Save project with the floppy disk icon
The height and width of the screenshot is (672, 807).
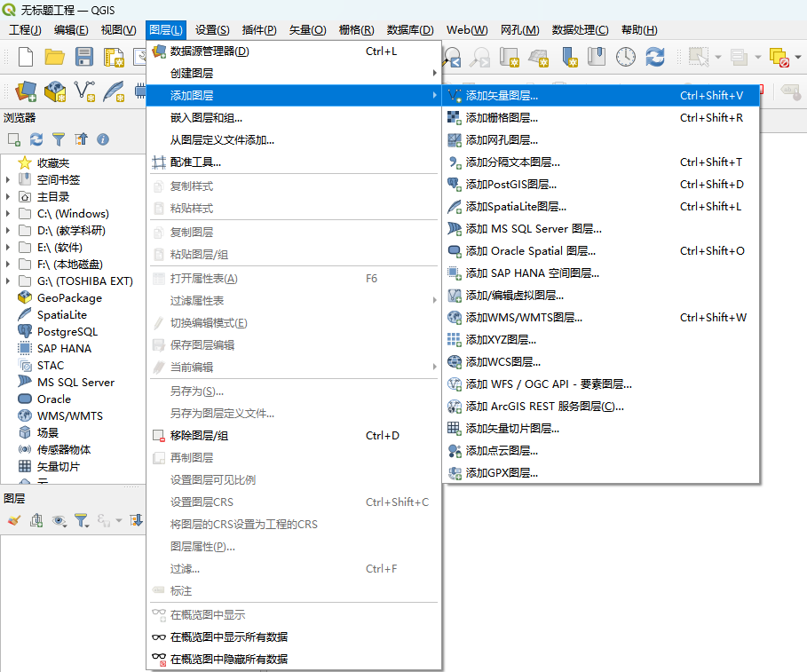pos(83,57)
